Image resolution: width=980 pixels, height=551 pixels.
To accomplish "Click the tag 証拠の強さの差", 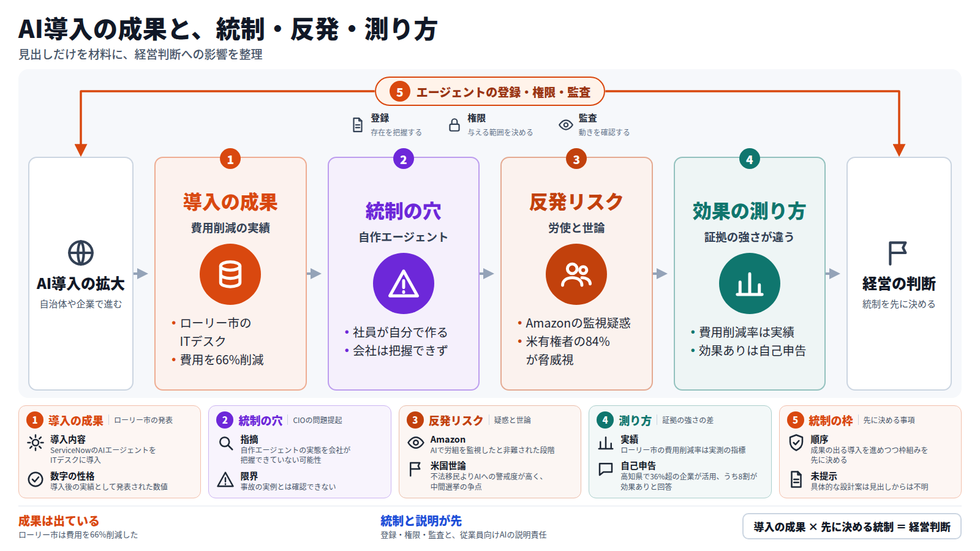I will 688,420.
